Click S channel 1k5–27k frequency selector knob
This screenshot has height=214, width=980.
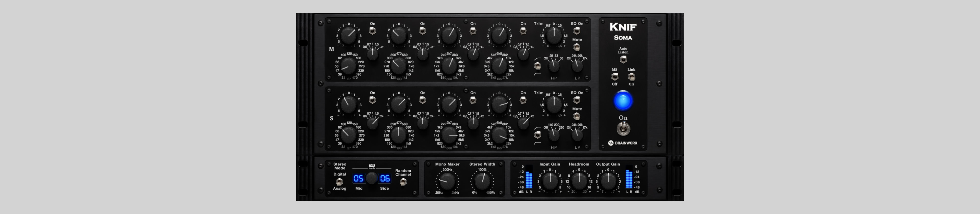coord(499,135)
